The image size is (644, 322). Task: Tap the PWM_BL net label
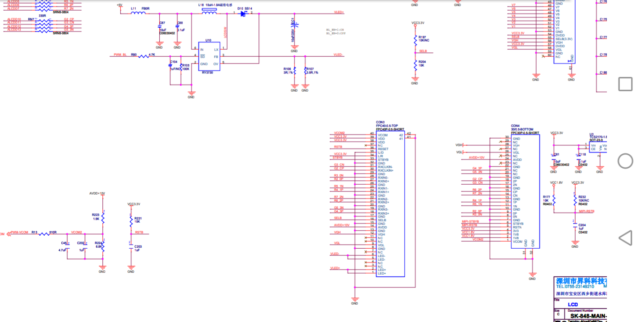(x=120, y=55)
